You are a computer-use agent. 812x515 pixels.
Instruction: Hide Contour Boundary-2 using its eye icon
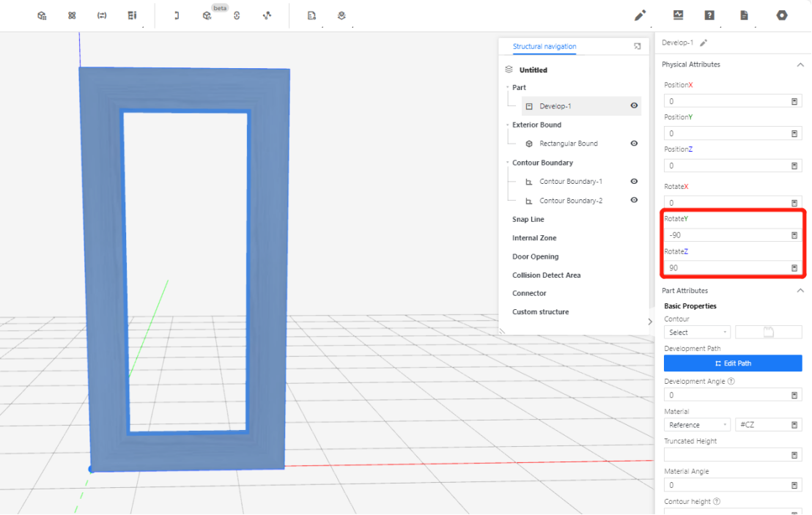coord(634,200)
